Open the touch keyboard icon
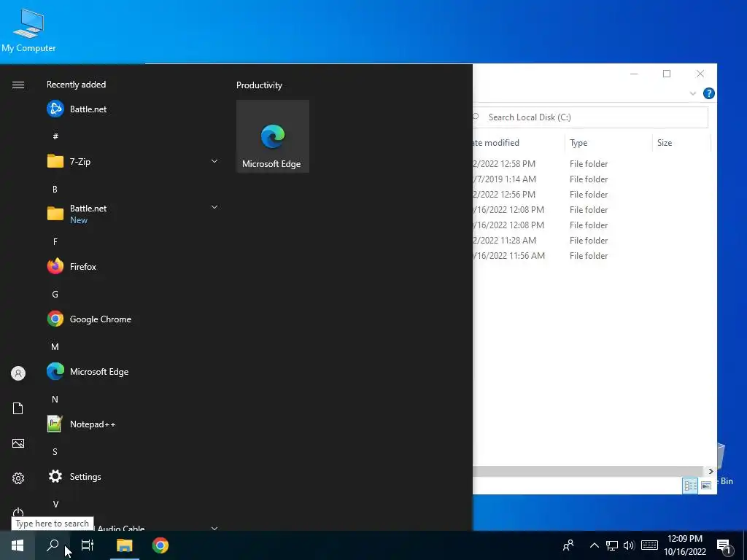This screenshot has height=560, width=747. pos(649,545)
